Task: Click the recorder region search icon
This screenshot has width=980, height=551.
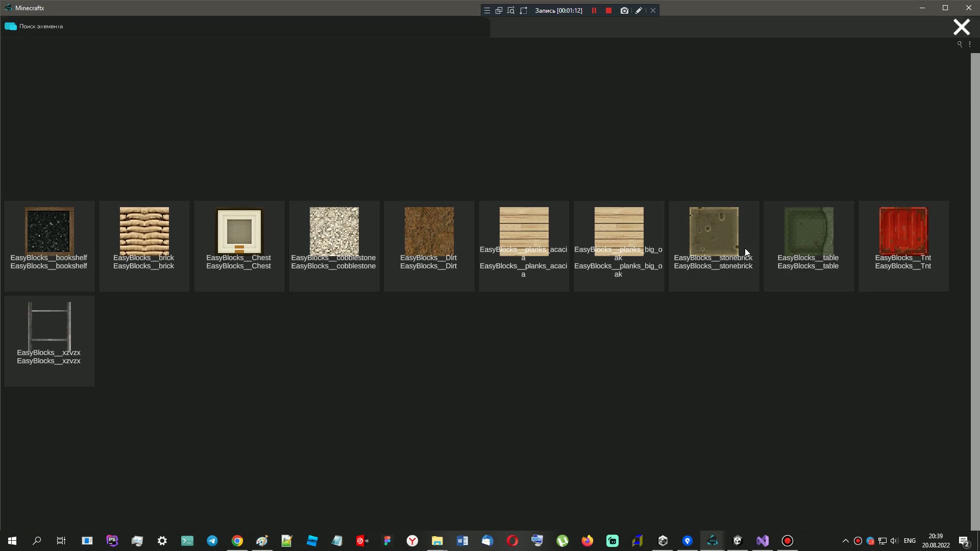Action: click(511, 10)
